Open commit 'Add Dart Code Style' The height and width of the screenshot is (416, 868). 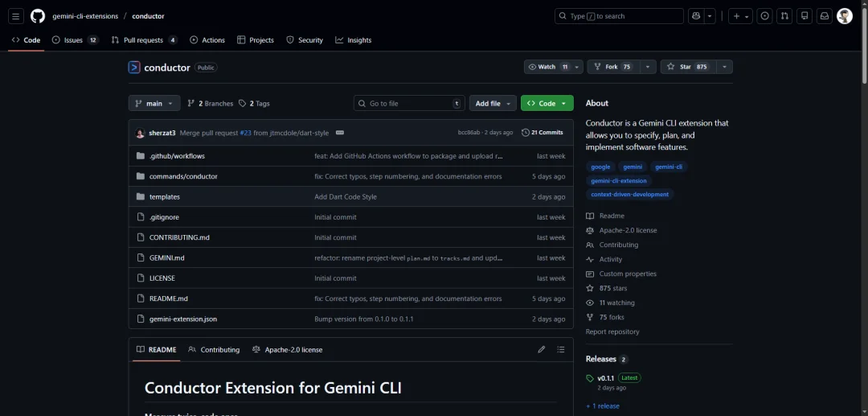[346, 196]
